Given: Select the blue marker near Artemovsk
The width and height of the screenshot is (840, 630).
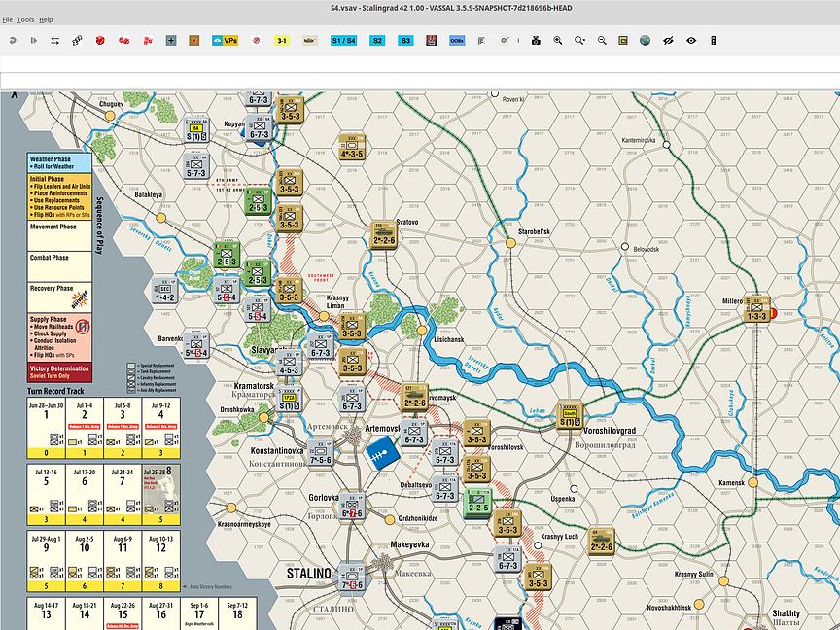Looking at the screenshot, I should pyautogui.click(x=384, y=453).
